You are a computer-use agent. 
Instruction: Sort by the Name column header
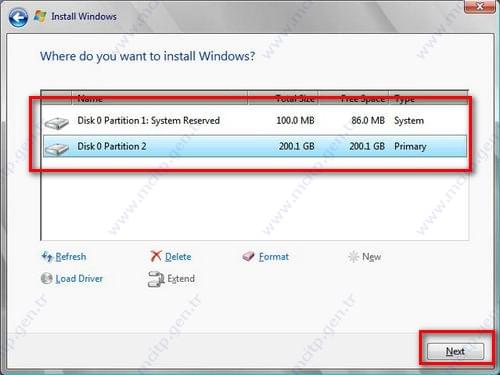coord(160,98)
